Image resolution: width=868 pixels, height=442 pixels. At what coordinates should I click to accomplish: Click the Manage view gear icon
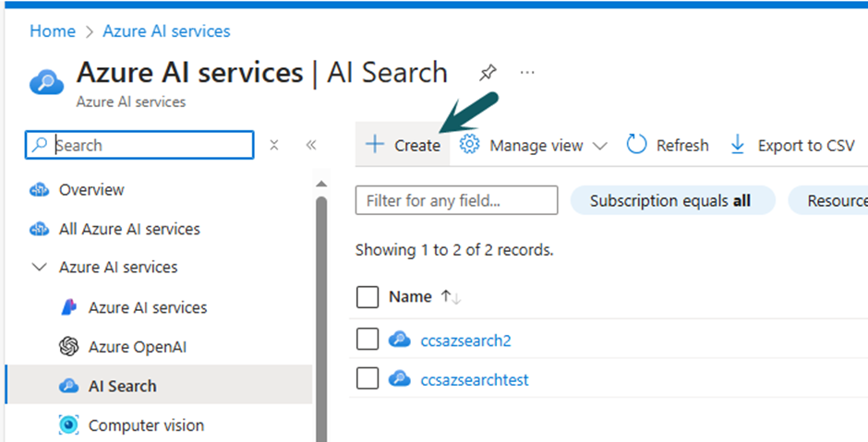469,145
